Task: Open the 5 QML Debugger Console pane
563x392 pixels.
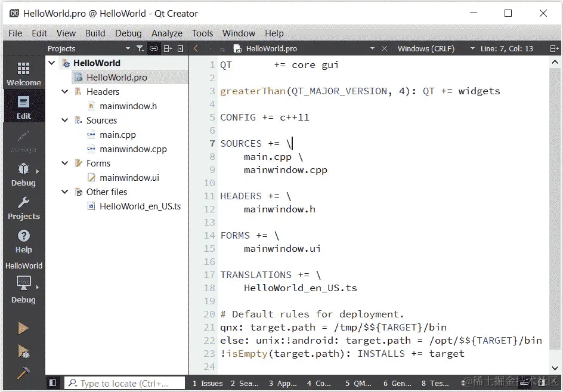Action: 358,384
